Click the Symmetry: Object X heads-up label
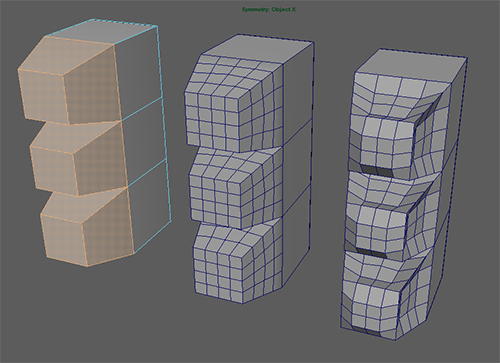500x363 pixels. [x=269, y=9]
